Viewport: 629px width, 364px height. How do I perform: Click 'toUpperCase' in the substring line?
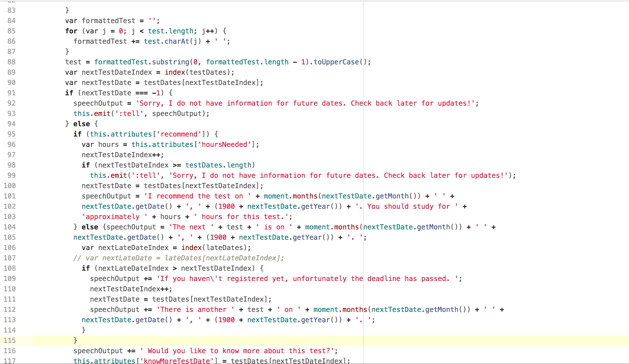[x=336, y=62]
